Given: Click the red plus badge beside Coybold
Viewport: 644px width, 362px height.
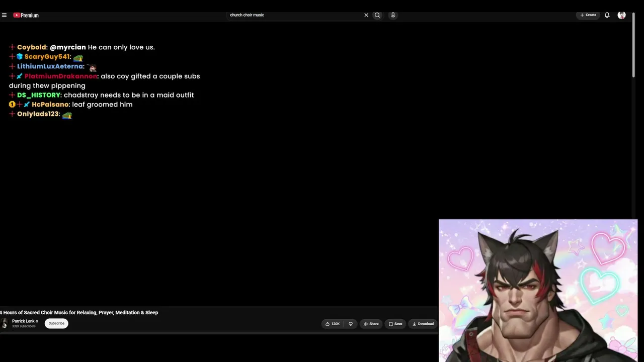Looking at the screenshot, I should [x=12, y=47].
